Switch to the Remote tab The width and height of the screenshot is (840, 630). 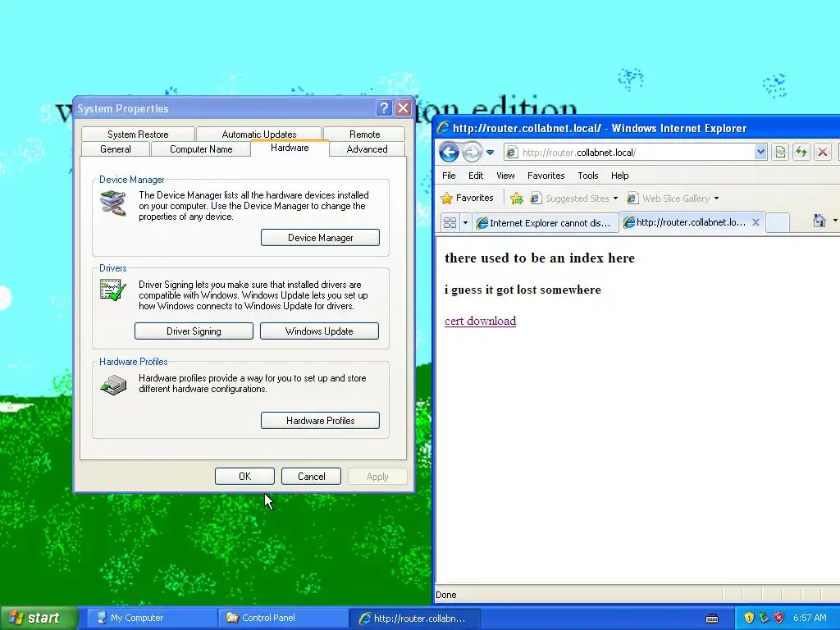click(364, 135)
